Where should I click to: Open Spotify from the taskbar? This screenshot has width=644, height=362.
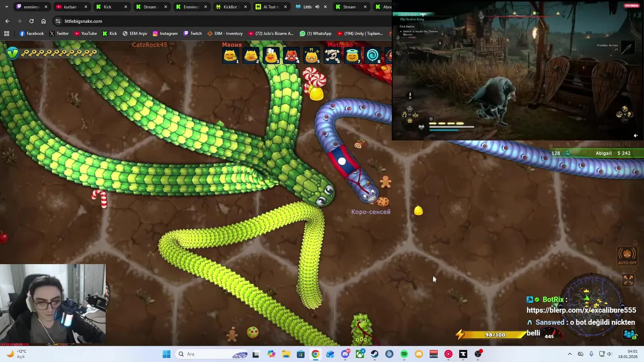(x=404, y=354)
